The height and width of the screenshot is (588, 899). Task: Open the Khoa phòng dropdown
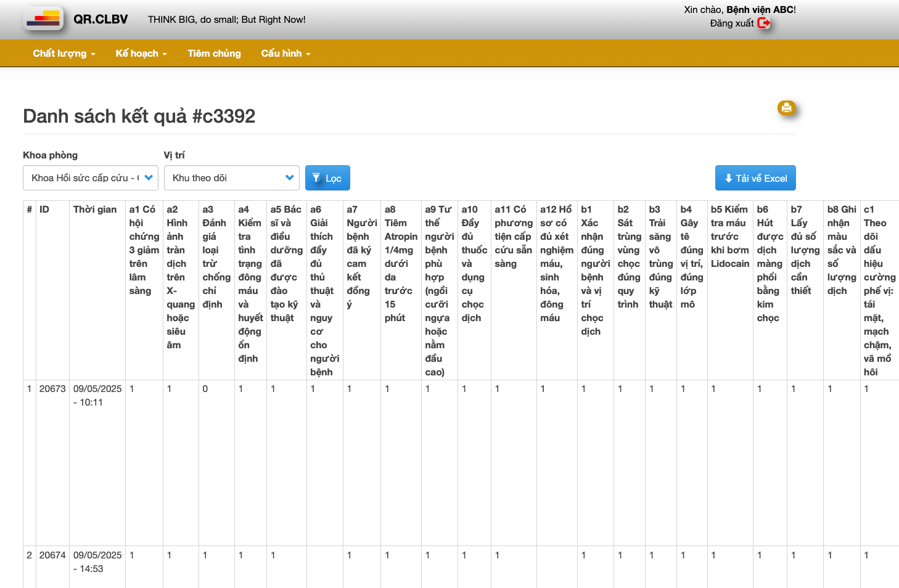click(x=91, y=178)
